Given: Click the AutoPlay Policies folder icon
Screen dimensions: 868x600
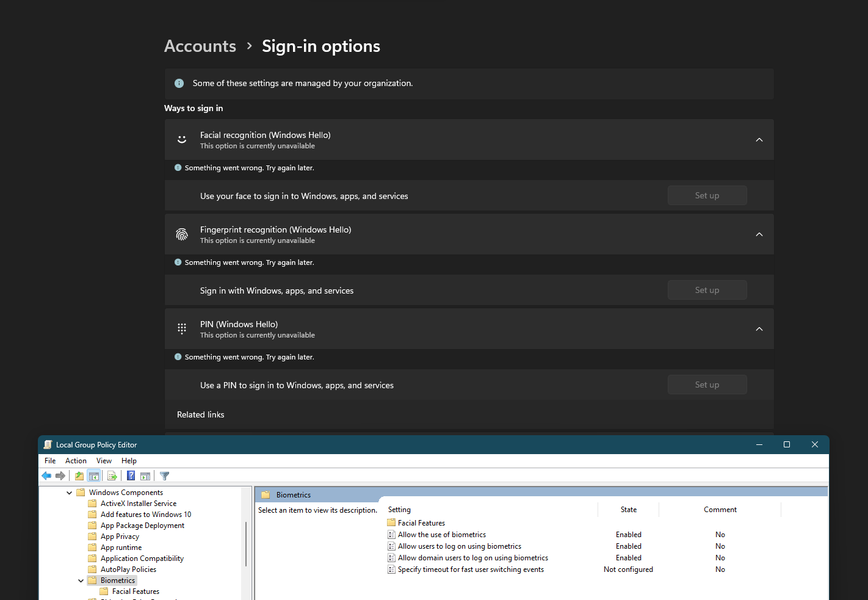Looking at the screenshot, I should click(92, 569).
